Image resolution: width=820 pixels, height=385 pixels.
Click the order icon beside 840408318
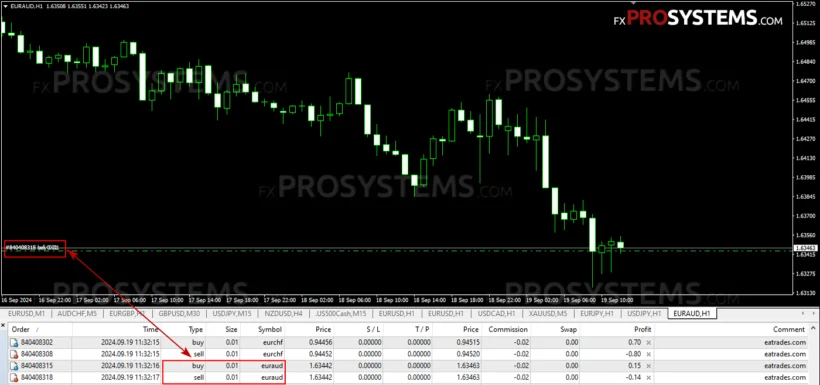(15, 377)
